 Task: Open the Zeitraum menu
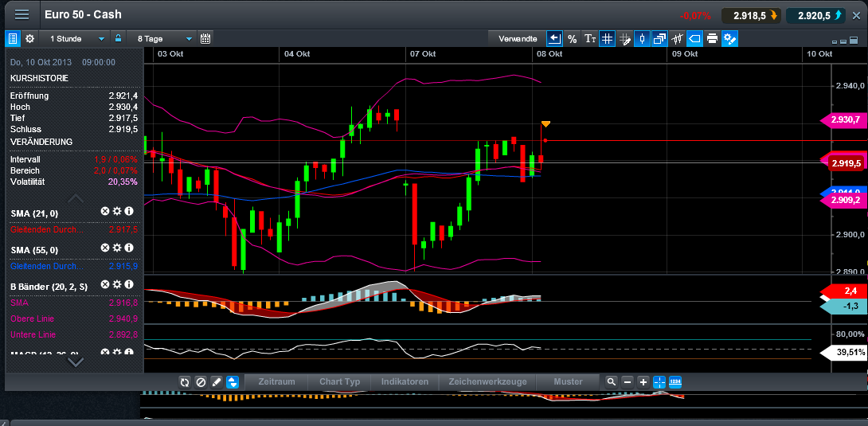pyautogui.click(x=277, y=381)
